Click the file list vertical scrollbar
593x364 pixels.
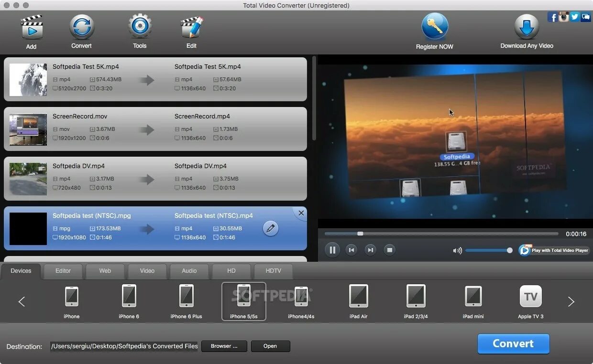pyautogui.click(x=314, y=98)
